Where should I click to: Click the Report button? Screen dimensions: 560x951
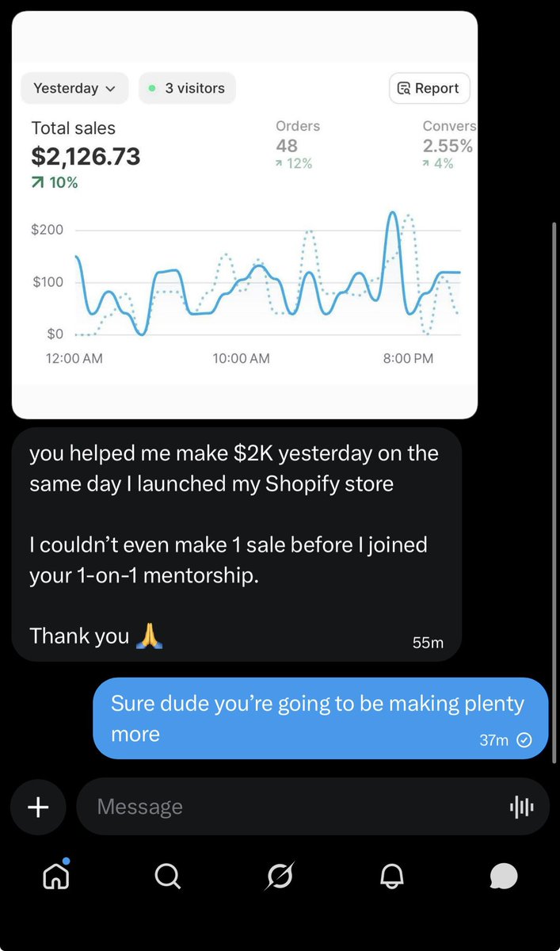pos(429,88)
